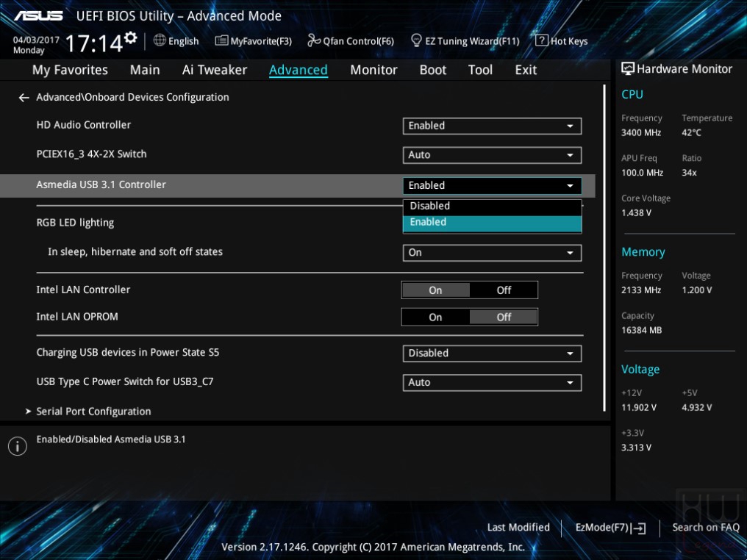Choose Disabled in the open dropdown list
The height and width of the screenshot is (560, 747).
pos(492,207)
